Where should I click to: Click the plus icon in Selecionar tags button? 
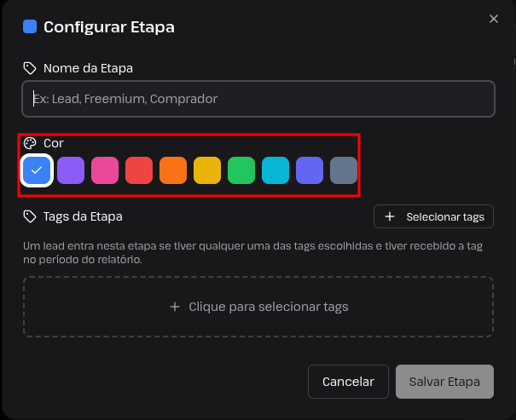coord(390,216)
